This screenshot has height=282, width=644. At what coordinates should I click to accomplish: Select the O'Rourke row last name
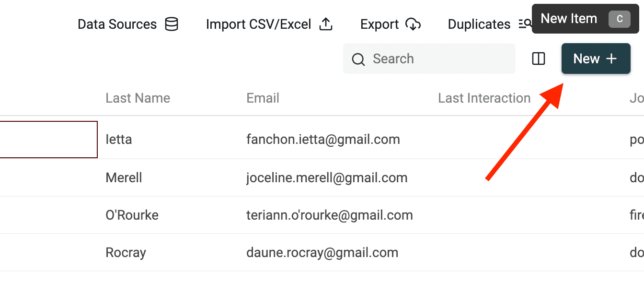[132, 215]
